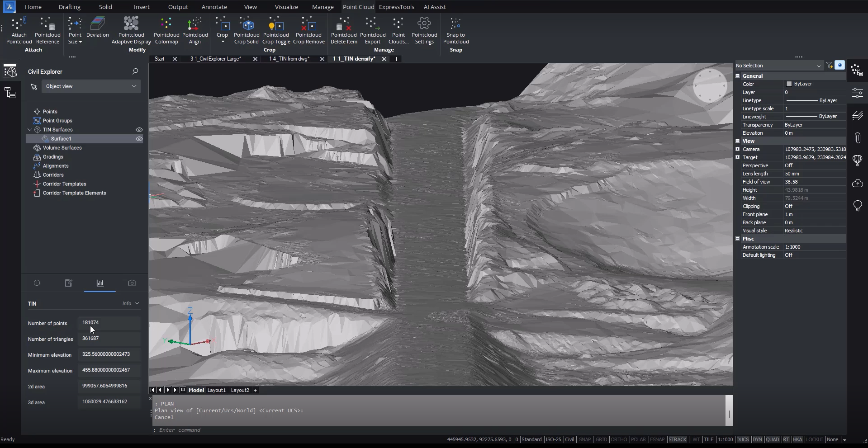Select the Deviation tool
The height and width of the screenshot is (448, 868).
click(x=97, y=27)
